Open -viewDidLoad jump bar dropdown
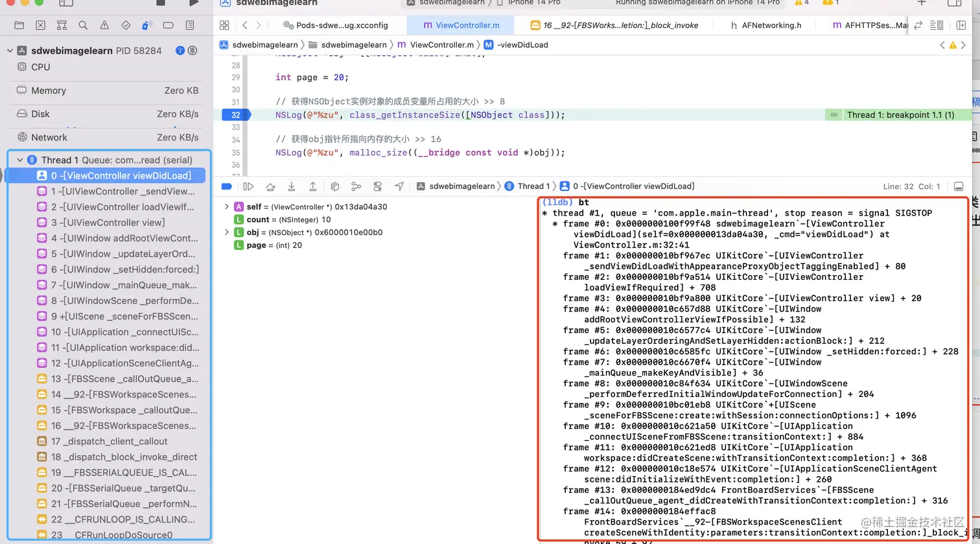 (x=516, y=45)
